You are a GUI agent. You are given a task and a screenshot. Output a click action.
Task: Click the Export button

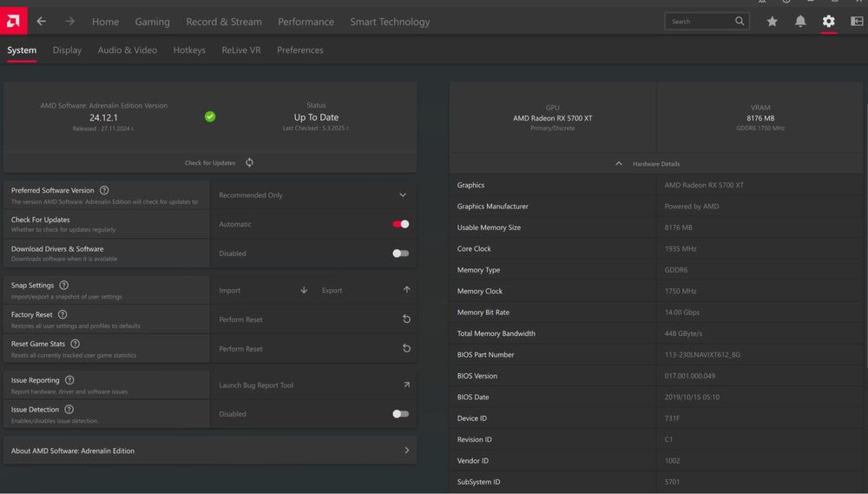(366, 290)
